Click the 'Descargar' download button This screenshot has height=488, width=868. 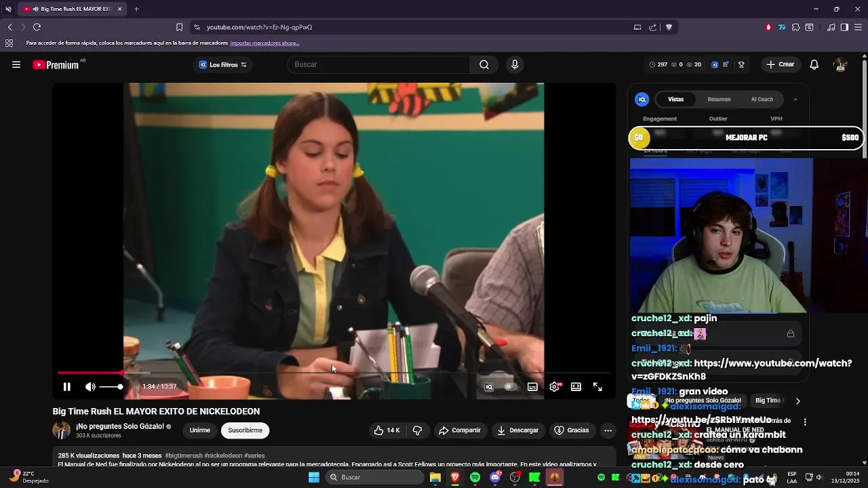(517, 430)
